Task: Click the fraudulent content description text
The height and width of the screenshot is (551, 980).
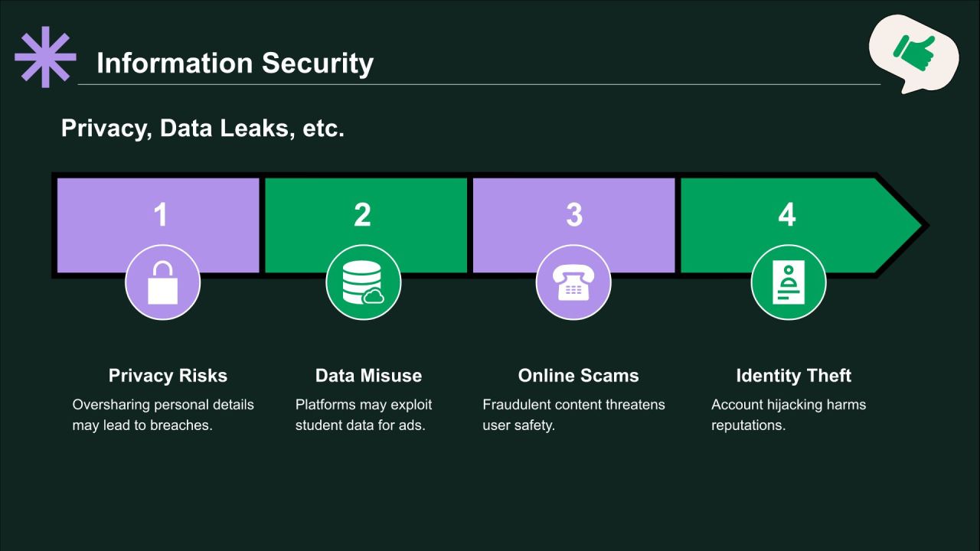Action: pos(573,415)
